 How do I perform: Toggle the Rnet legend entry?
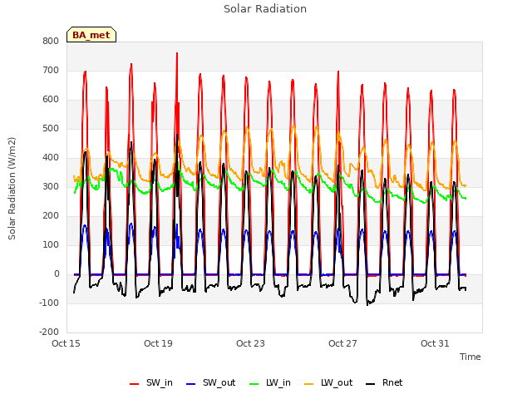tap(384, 382)
